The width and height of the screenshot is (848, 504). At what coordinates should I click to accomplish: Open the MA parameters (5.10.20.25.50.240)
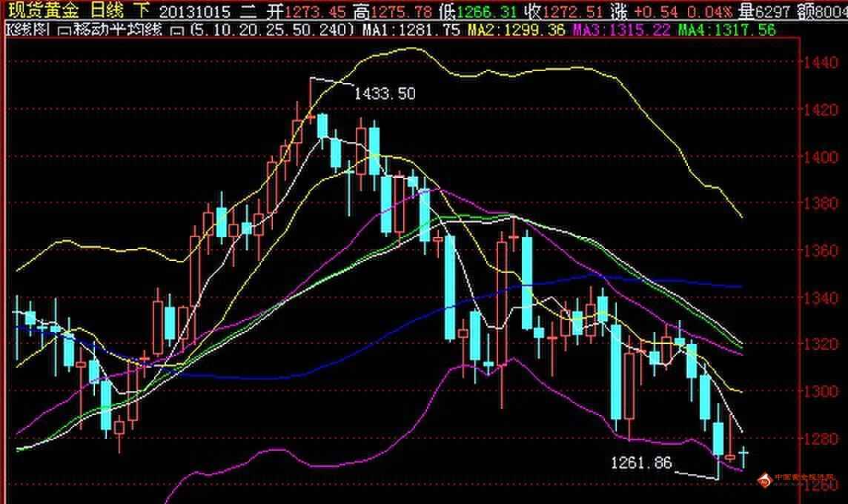point(272,30)
